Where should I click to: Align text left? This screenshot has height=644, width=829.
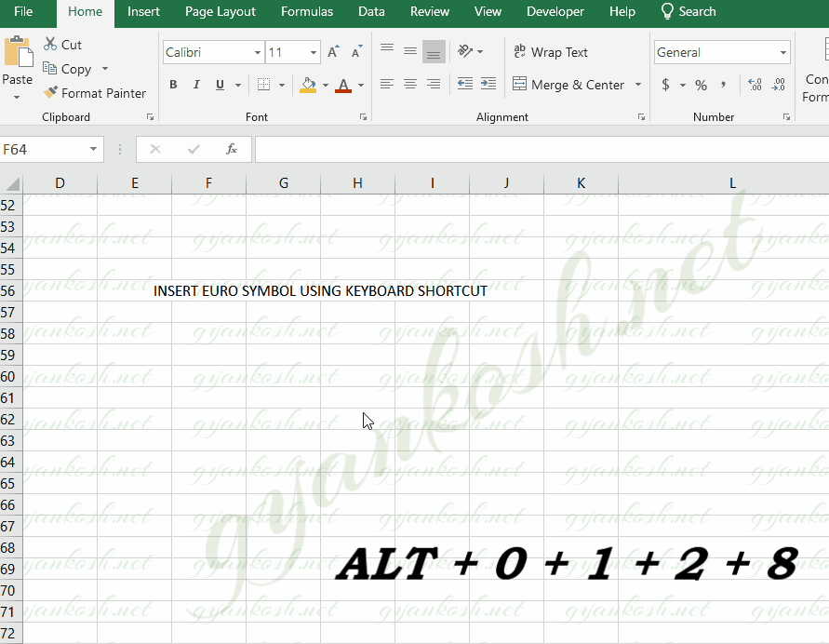coord(387,84)
